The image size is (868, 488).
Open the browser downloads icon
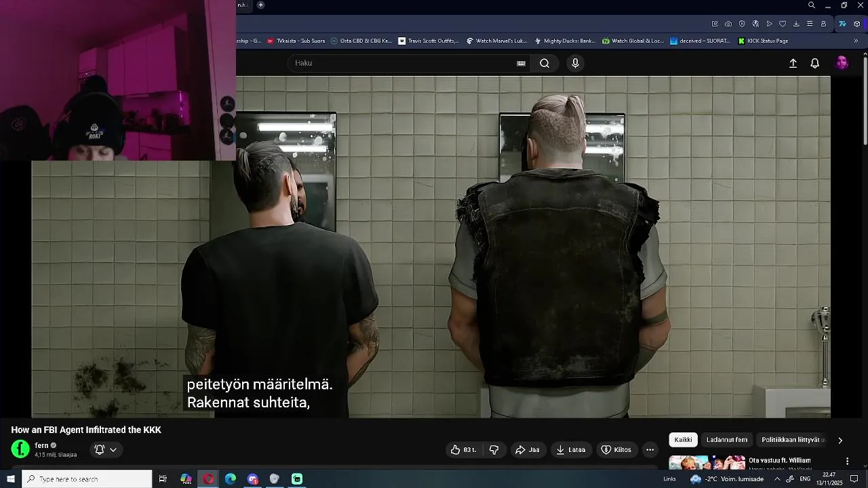point(797,24)
